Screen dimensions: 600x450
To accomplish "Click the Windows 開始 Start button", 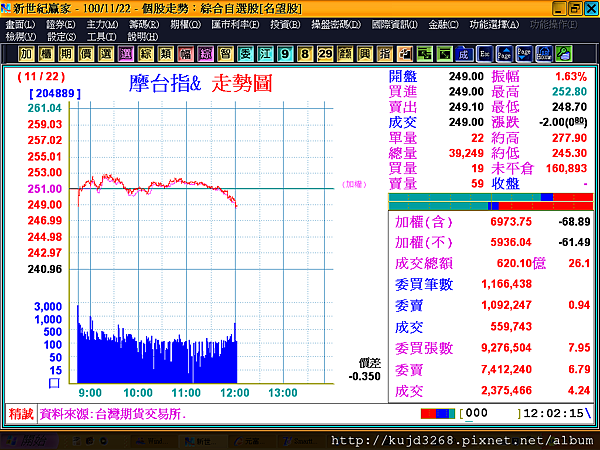I will 29,441.
